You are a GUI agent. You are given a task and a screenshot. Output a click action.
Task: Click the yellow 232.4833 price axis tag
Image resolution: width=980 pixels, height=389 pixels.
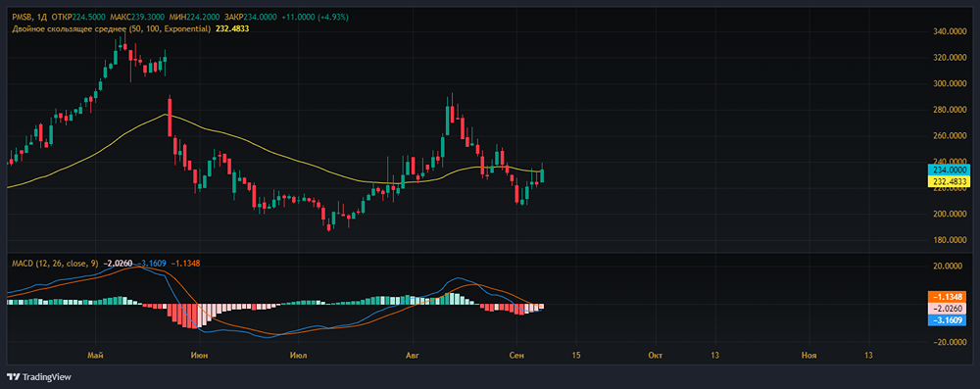tap(950, 180)
